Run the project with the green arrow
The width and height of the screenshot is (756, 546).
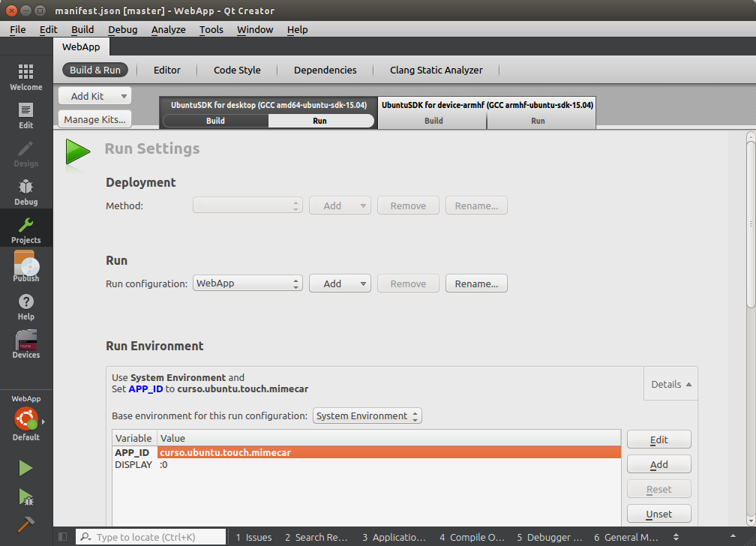pyautogui.click(x=25, y=468)
